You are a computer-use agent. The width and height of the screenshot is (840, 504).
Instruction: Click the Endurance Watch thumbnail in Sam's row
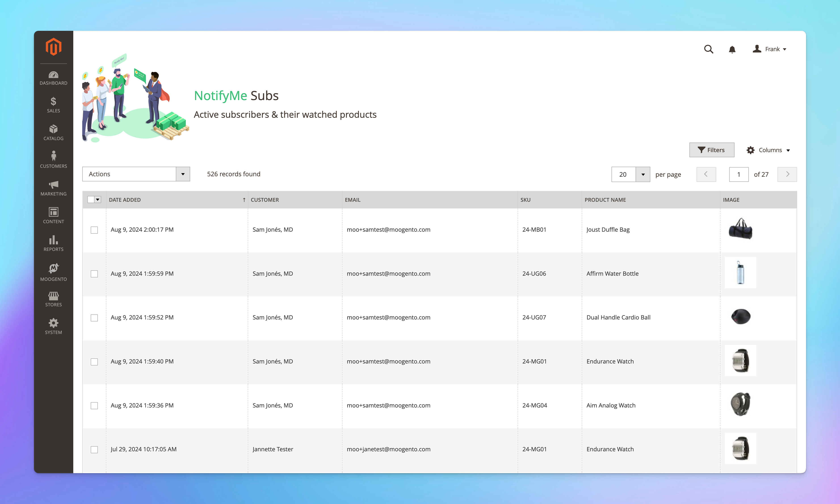coord(740,360)
